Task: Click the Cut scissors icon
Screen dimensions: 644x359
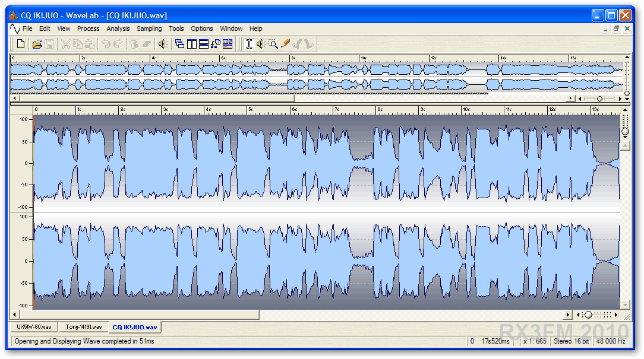Action: point(65,44)
